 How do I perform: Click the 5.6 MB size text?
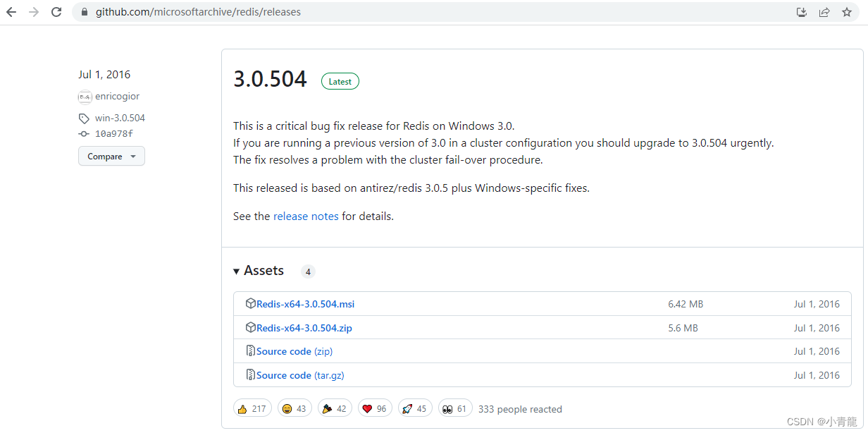[683, 328]
